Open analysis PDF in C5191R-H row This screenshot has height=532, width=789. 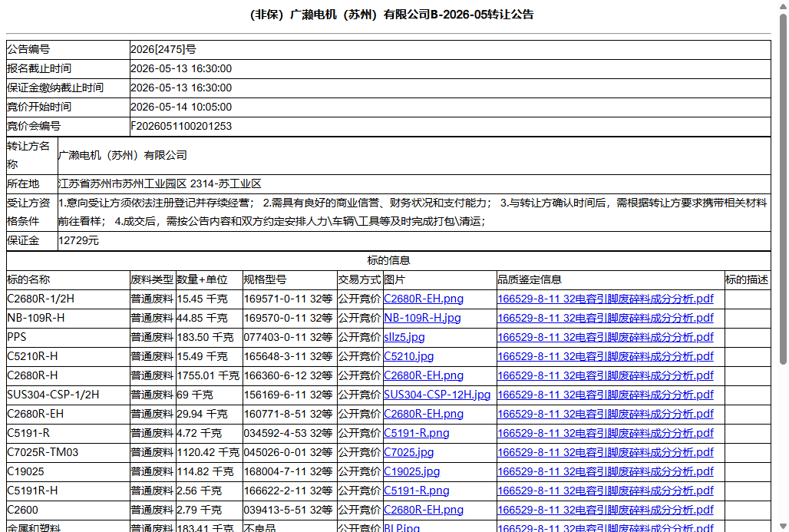pos(606,491)
